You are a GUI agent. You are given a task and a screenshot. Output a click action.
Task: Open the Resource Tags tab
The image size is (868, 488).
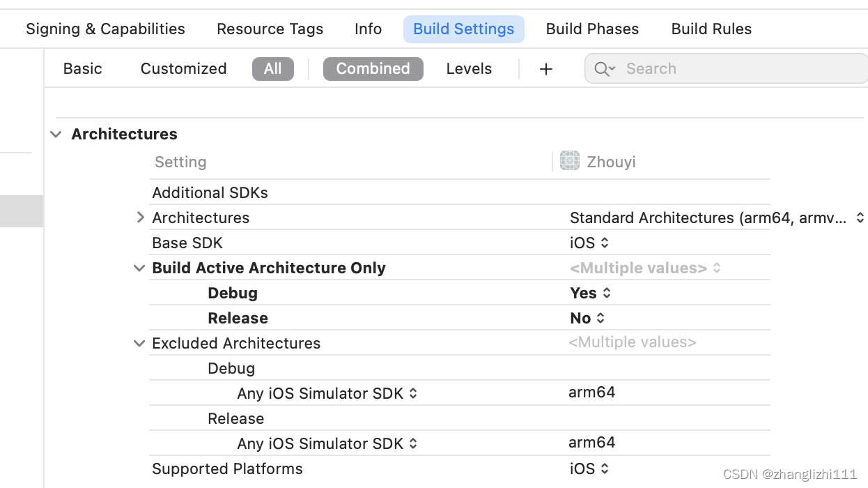pyautogui.click(x=270, y=29)
